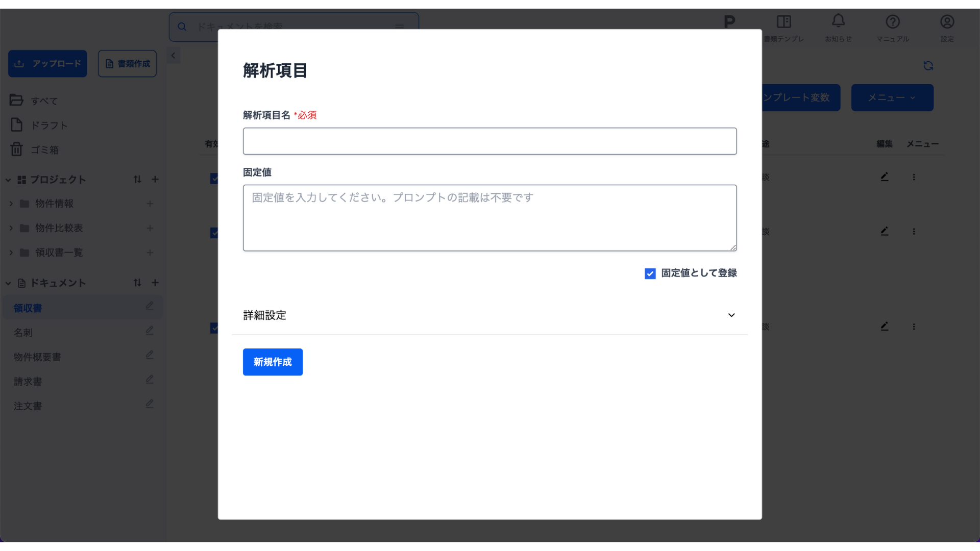Click the 解析項目名 input field
The image size is (980, 551).
489,141
